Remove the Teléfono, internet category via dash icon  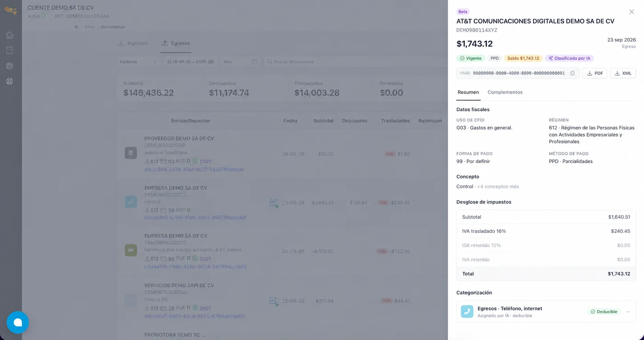coord(628,312)
